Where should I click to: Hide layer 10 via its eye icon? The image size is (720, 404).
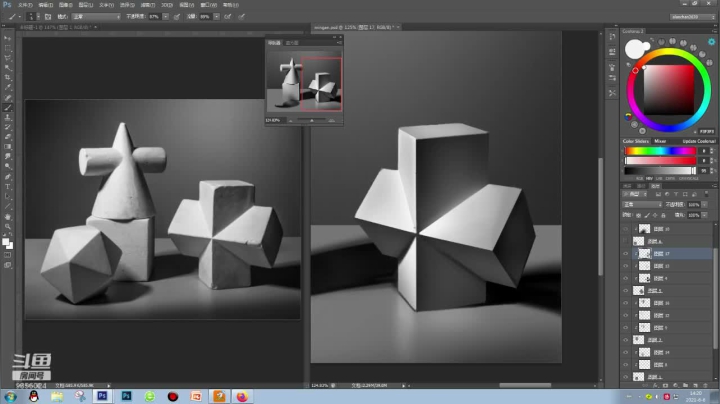coord(625,229)
